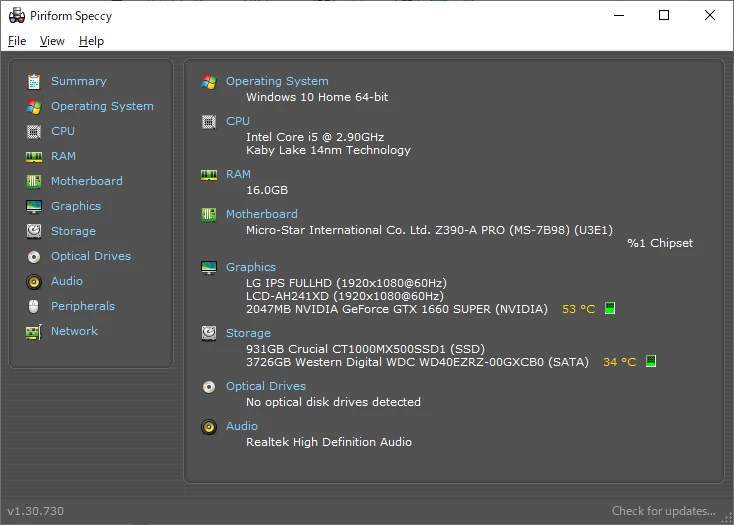
Task: Click the Network card icon in sidebar
Action: tap(34, 332)
